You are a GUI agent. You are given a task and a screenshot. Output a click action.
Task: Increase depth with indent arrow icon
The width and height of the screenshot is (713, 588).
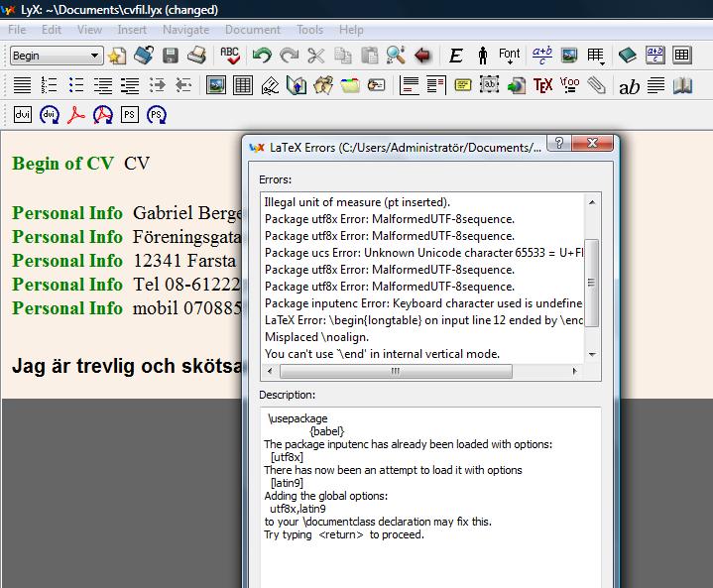[x=157, y=85]
